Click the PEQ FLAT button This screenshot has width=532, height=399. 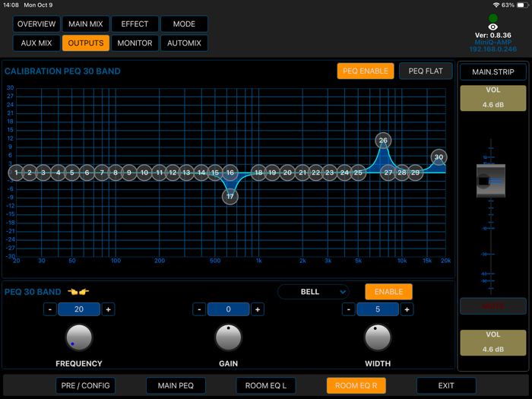426,71
